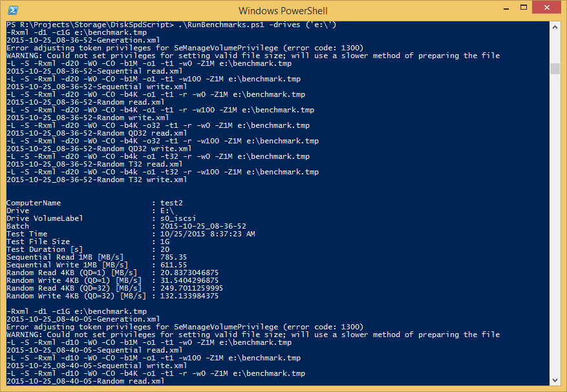Click the vertical scrollbar thumb
The height and width of the screenshot is (392, 567).
[555, 68]
